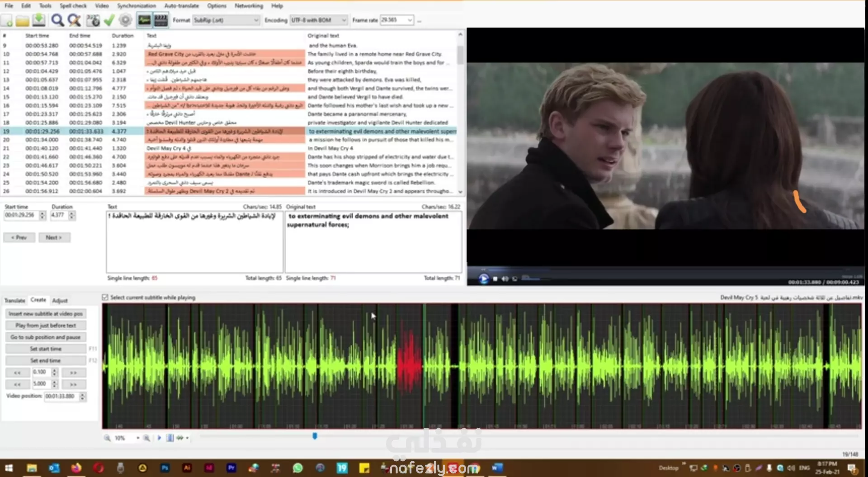Click the Duration stepper arrows

71,216
